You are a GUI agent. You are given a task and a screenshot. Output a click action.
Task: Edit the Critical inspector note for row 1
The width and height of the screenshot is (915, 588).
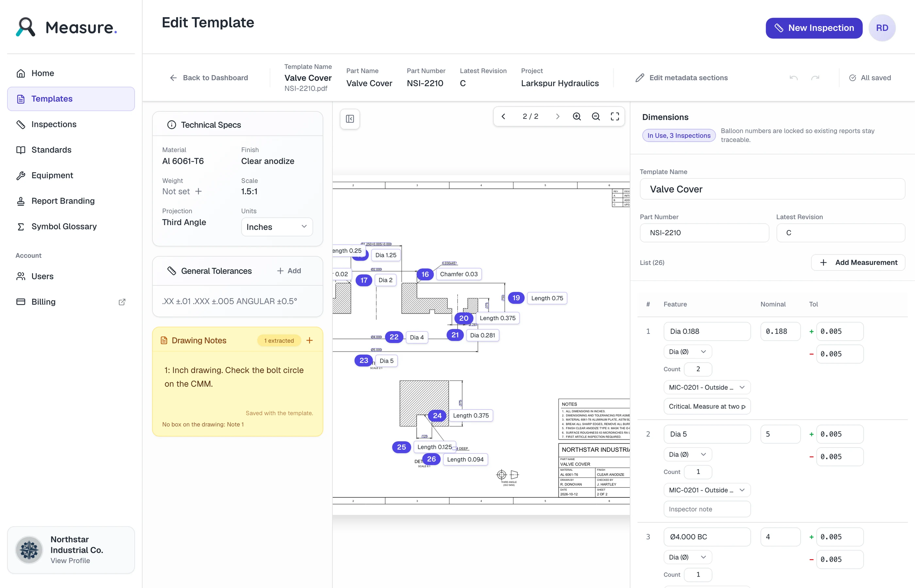(707, 406)
